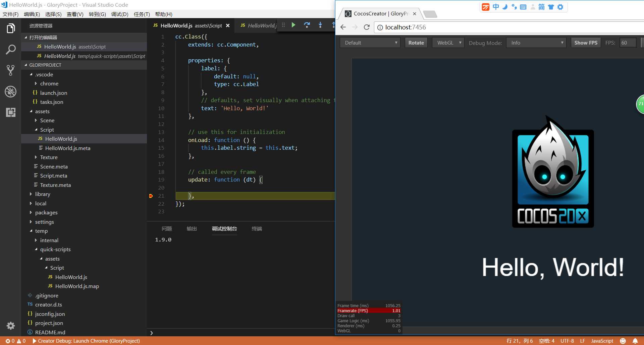
Task: Open the Default resolution dropdown
Action: (370, 43)
